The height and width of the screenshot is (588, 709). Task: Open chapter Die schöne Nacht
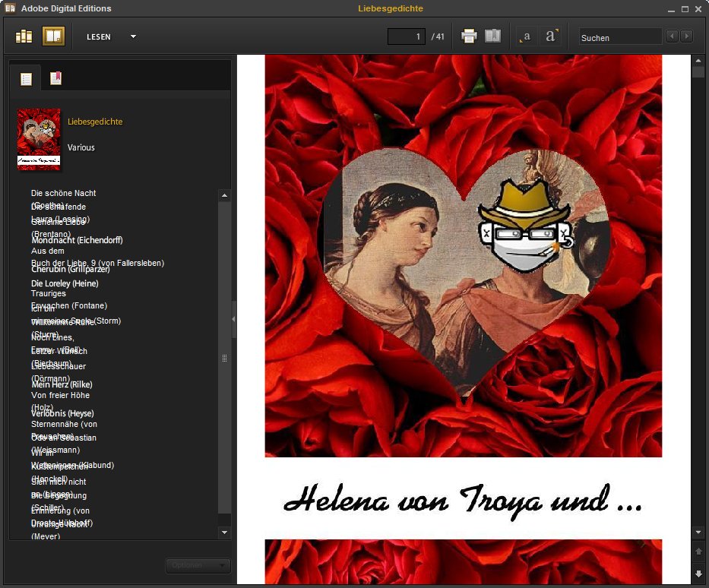63,193
